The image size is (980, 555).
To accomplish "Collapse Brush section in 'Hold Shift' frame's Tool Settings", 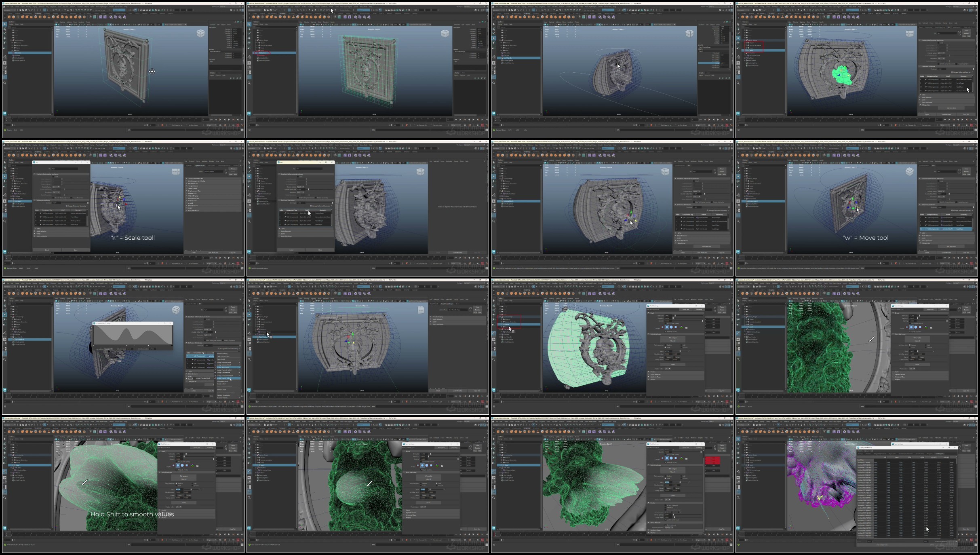I will pos(160,451).
